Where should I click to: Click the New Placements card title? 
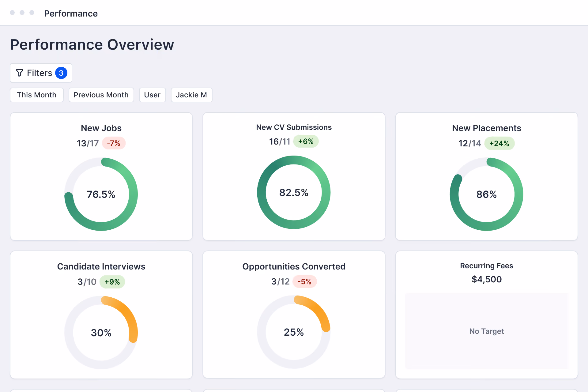click(487, 128)
